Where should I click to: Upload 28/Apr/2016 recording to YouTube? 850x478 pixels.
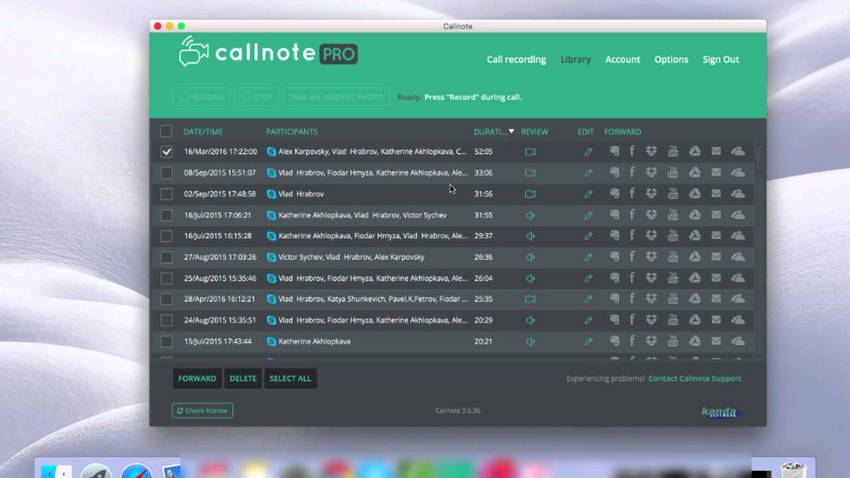673,299
